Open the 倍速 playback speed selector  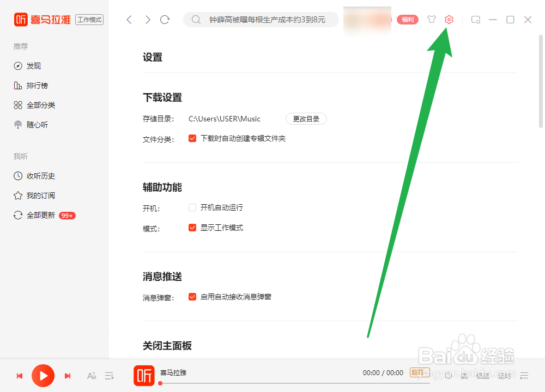tap(482, 376)
